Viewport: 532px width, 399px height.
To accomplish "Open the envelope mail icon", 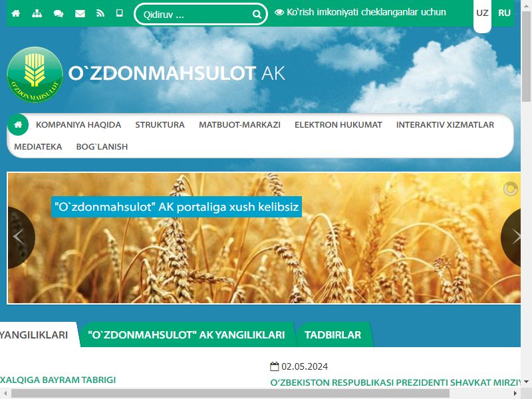I will pyautogui.click(x=80, y=13).
